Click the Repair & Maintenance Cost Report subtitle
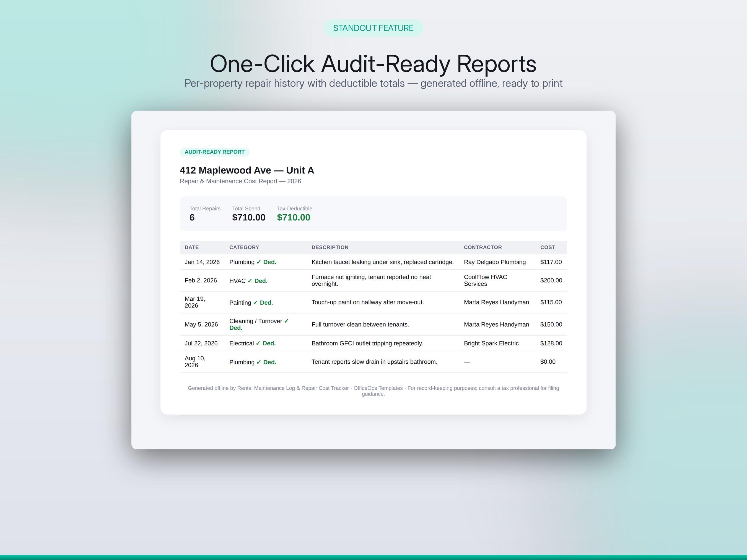 [240, 181]
